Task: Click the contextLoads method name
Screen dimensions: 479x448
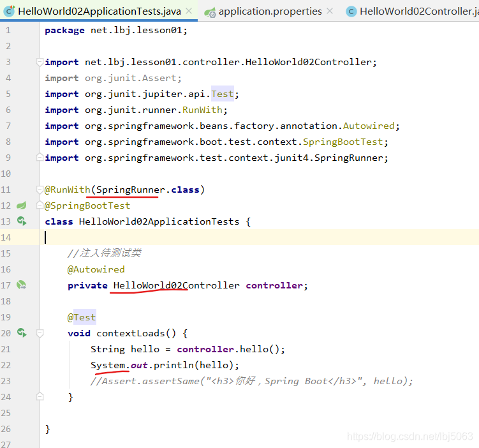Action: coord(131,333)
